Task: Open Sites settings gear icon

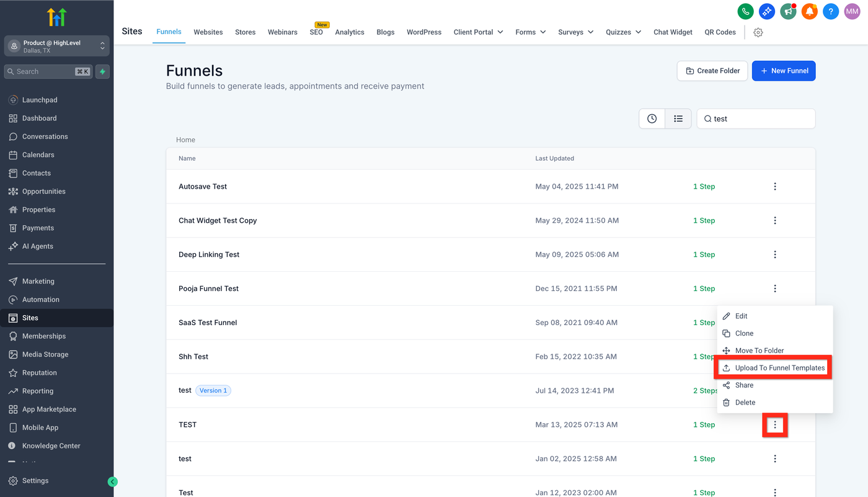Action: 758,32
